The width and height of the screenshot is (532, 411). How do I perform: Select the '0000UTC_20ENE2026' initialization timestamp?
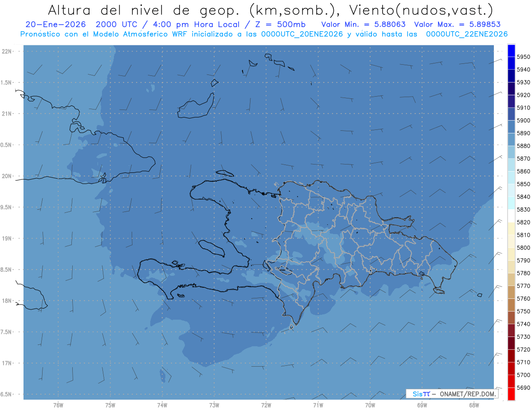[x=302, y=34]
